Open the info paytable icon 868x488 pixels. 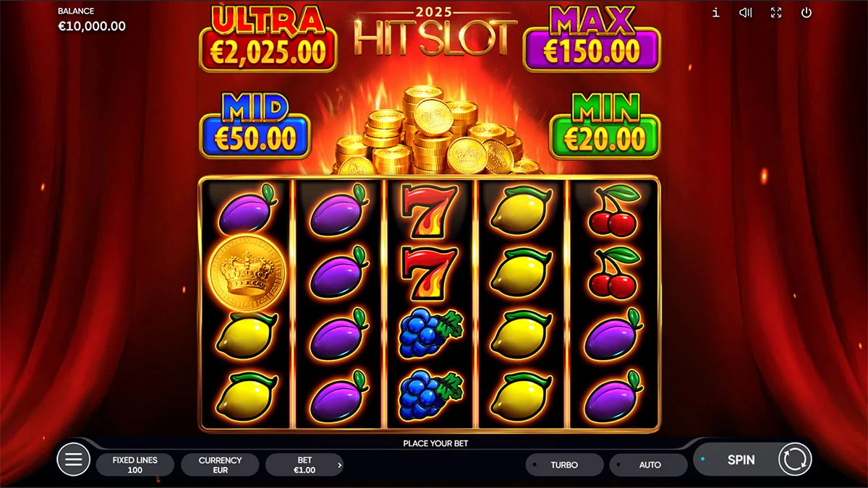pyautogui.click(x=716, y=12)
